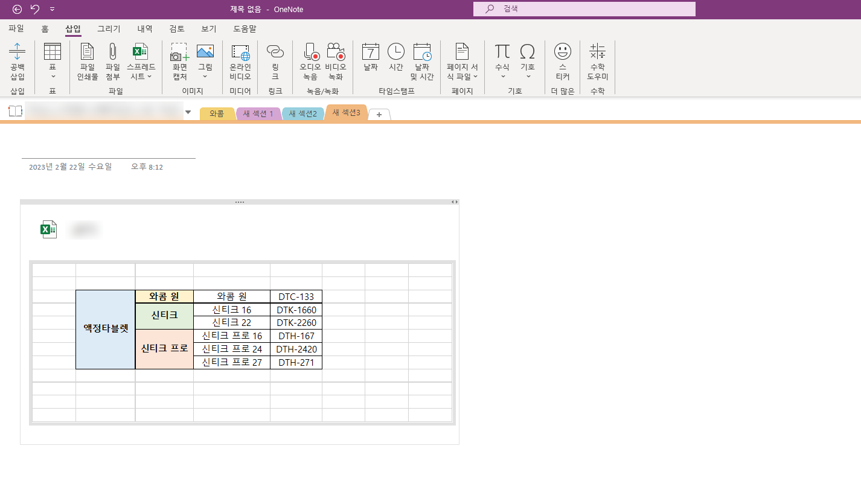Click the page date 2023년 2월 22일

coord(71,167)
